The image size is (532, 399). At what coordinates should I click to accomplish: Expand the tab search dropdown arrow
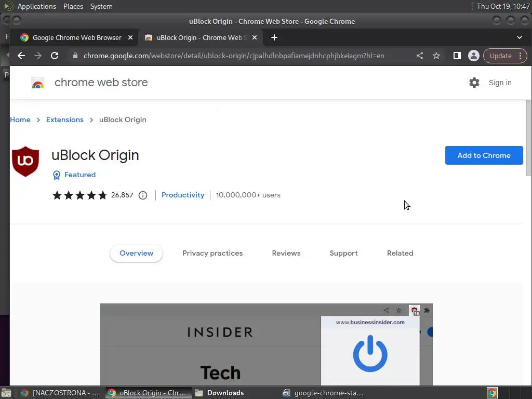(520, 37)
